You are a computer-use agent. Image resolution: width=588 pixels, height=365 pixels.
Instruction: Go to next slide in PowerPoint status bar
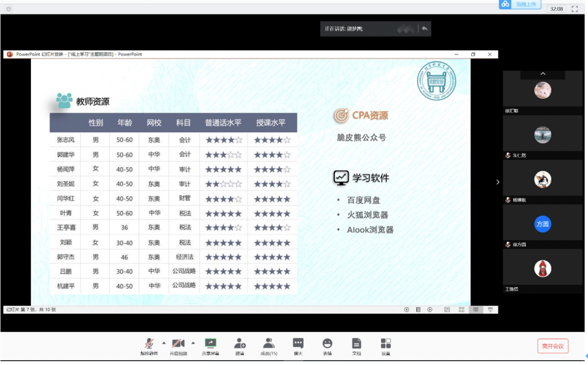click(430, 310)
